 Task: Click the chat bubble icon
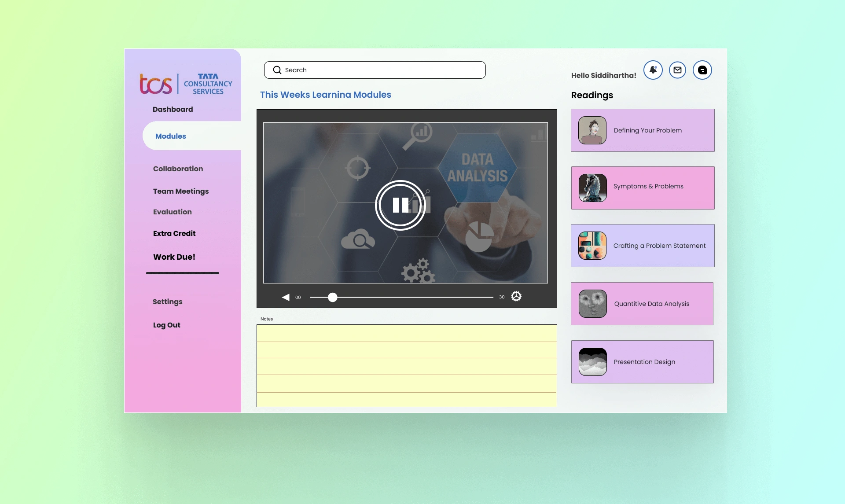pyautogui.click(x=702, y=70)
